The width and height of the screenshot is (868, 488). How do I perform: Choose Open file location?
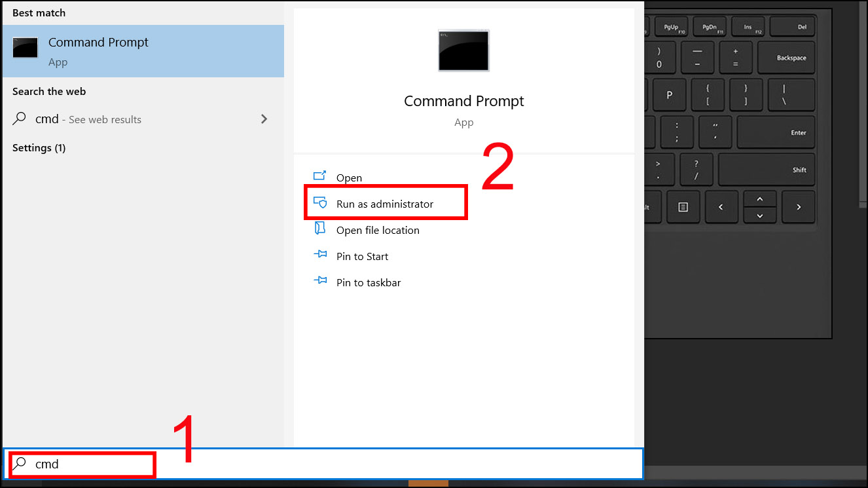(378, 230)
